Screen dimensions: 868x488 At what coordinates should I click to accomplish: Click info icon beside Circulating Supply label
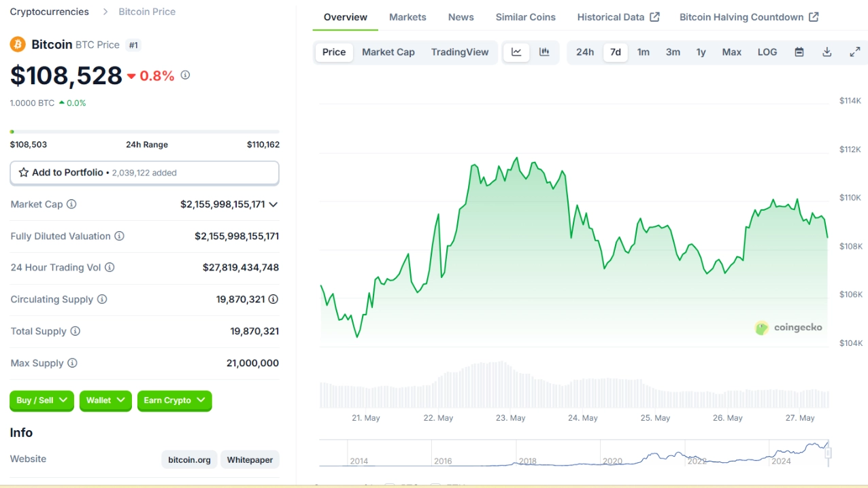tap(102, 299)
